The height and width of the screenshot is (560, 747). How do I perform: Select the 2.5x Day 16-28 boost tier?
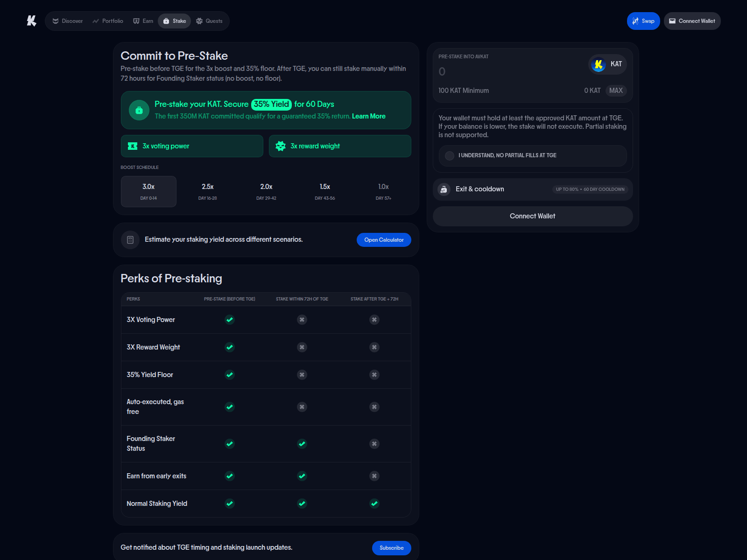[207, 191]
